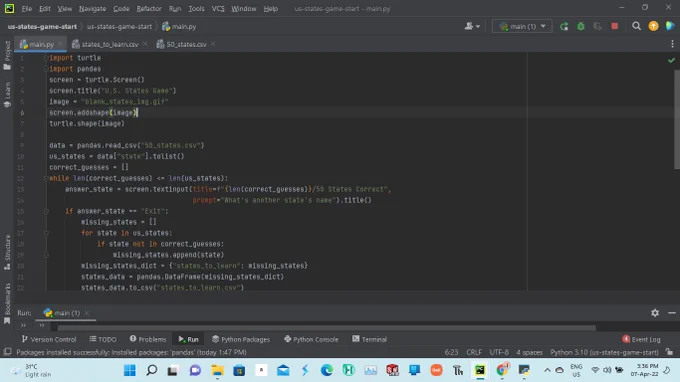Image resolution: width=680 pixels, height=382 pixels.
Task: Open the Event Log
Action: click(641, 339)
